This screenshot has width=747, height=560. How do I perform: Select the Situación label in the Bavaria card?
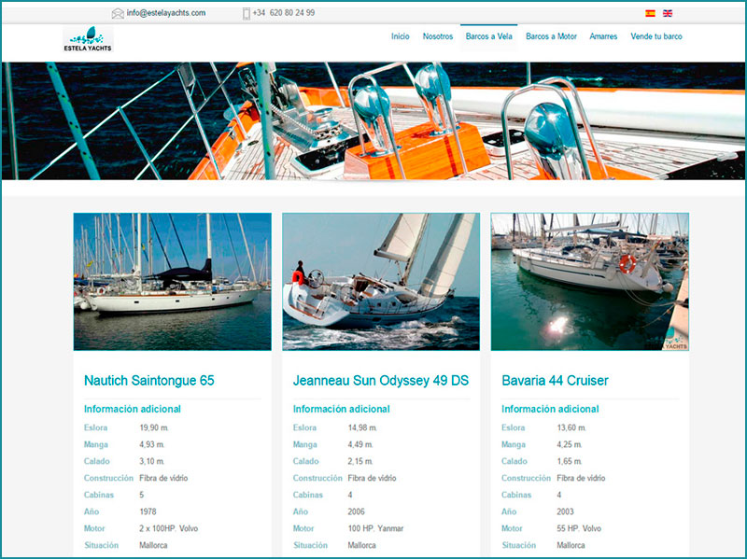519,545
